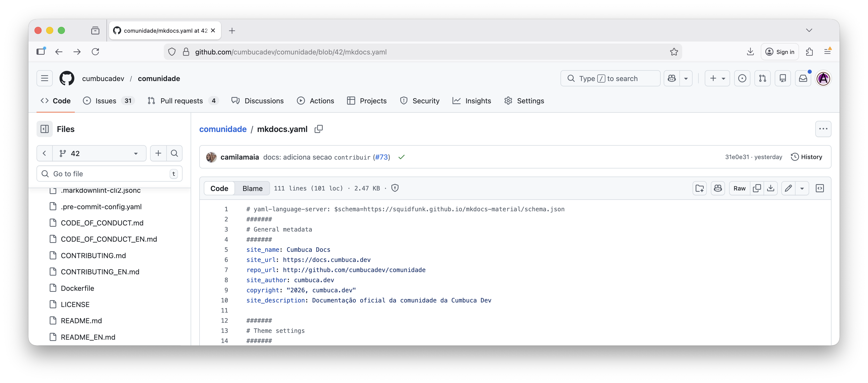This screenshot has height=383, width=868.
Task: Switch to Blame view
Action: [252, 188]
